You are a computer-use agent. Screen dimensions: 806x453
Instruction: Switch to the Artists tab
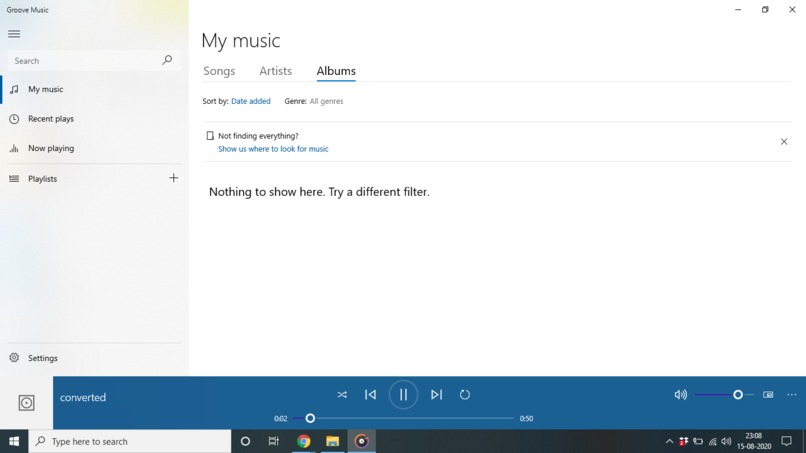point(276,71)
